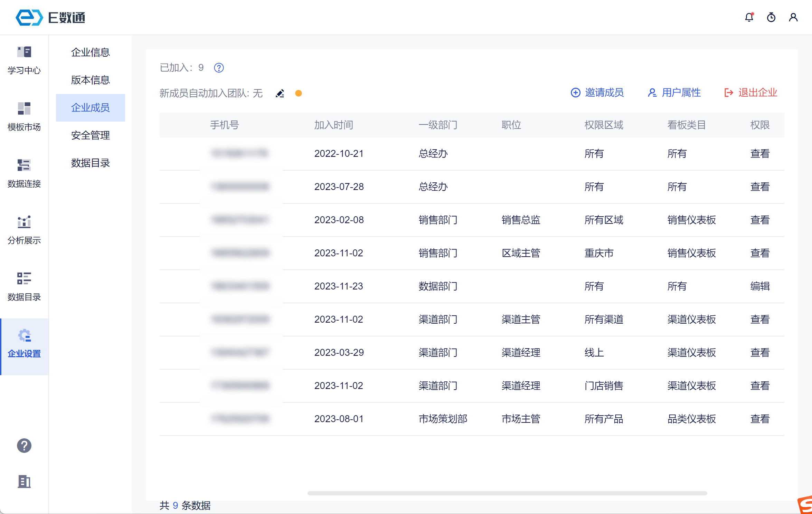Open 模板市场 sidebar icon
Screen dimensions: 812x514
(24, 117)
